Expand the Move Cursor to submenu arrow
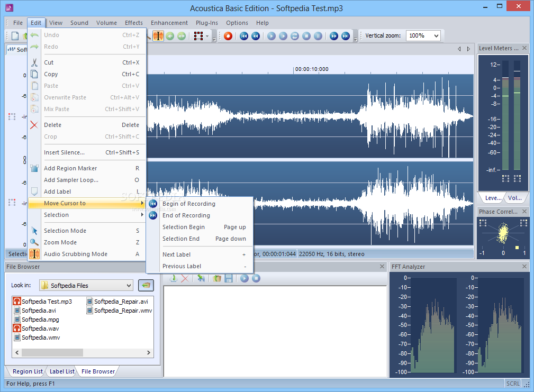534x392 pixels. coord(142,203)
